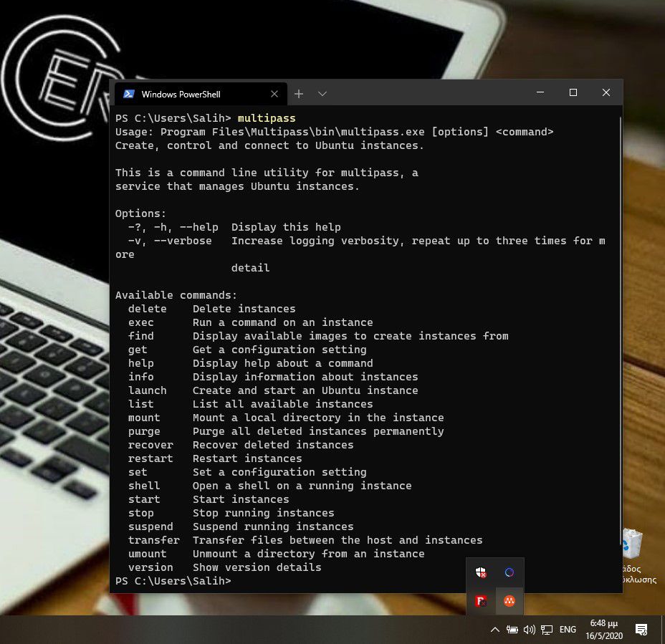Switch the ENG input language
The image size is (665, 644).
click(568, 630)
